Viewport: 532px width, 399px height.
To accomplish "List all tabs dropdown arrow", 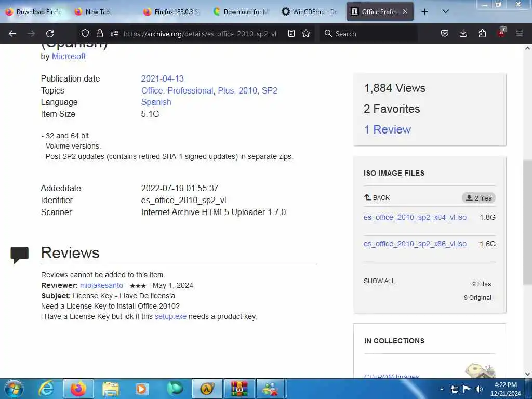I will [446, 11].
